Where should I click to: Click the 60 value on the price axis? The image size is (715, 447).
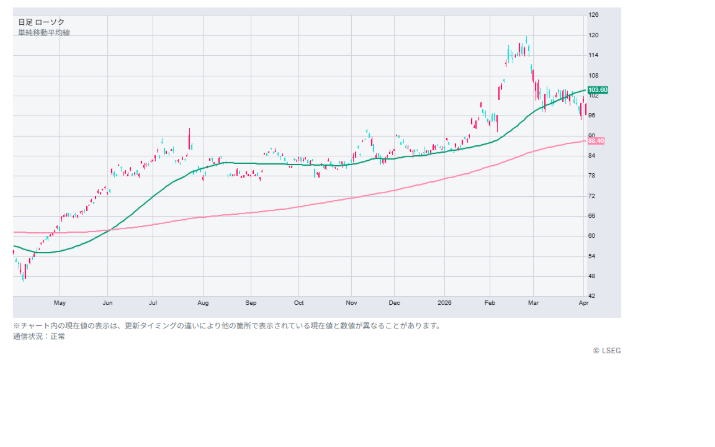(x=592, y=236)
